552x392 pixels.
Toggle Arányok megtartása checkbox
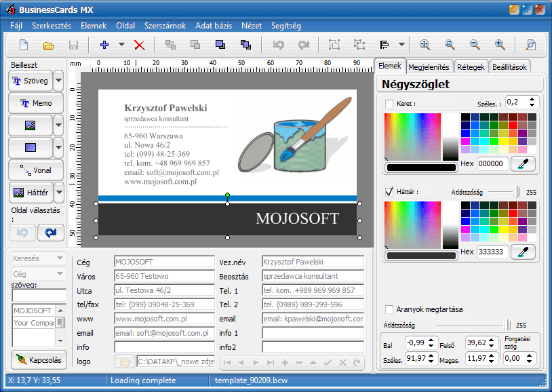(x=389, y=309)
